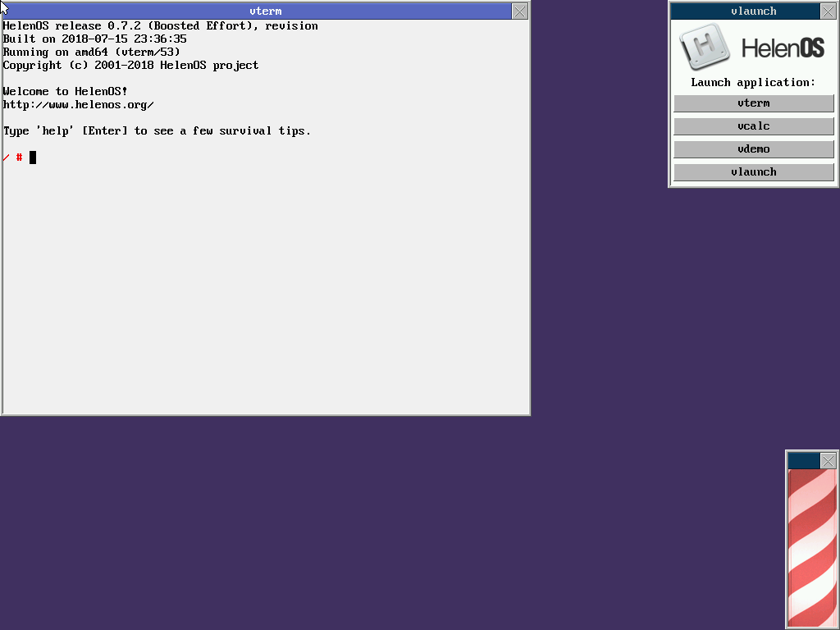Start the vdemo application

click(754, 149)
